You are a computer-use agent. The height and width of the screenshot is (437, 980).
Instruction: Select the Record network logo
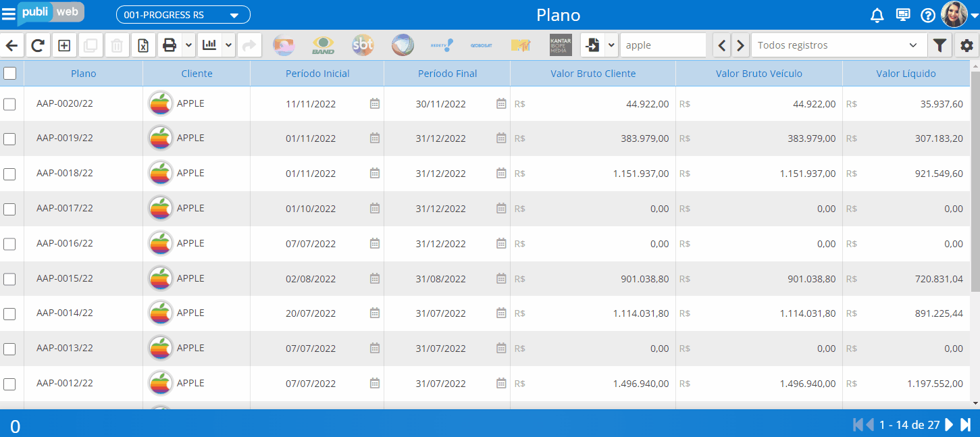(403, 45)
